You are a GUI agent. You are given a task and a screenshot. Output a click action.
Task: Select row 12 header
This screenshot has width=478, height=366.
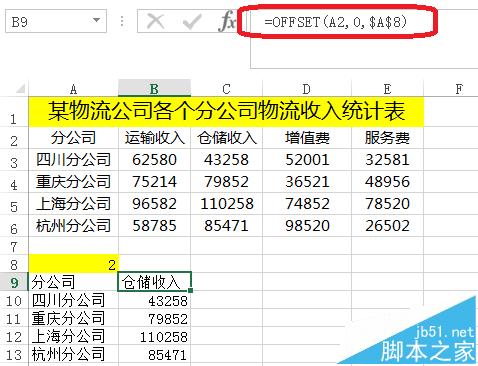click(x=14, y=336)
